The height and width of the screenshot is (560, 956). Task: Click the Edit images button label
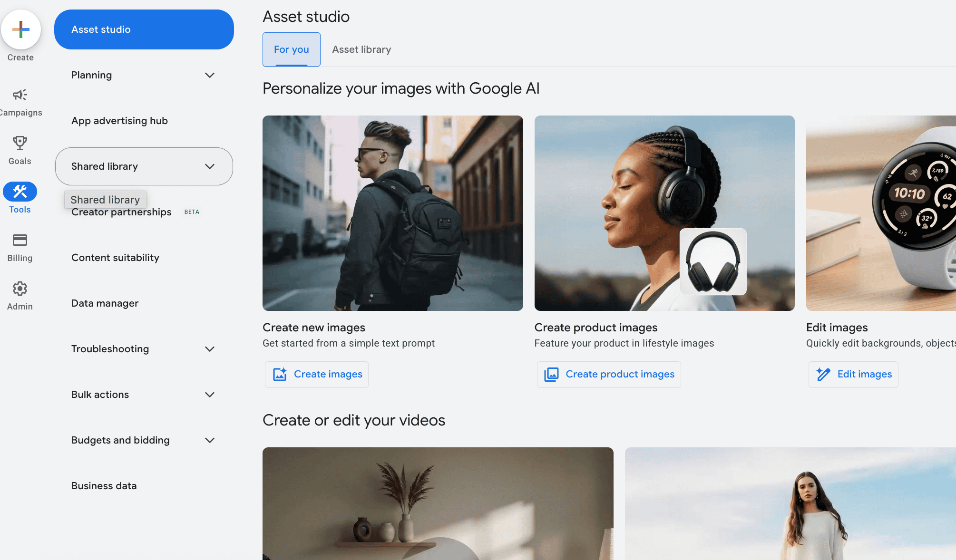[865, 374]
